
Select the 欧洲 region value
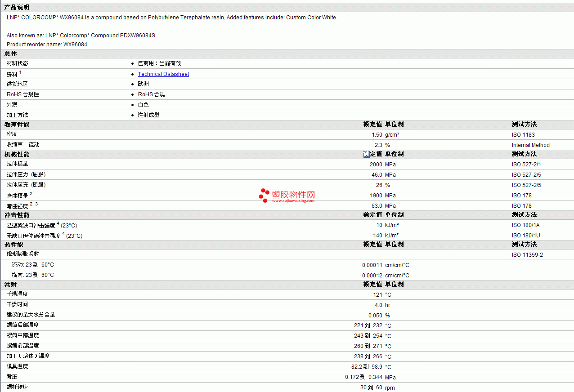pos(143,84)
